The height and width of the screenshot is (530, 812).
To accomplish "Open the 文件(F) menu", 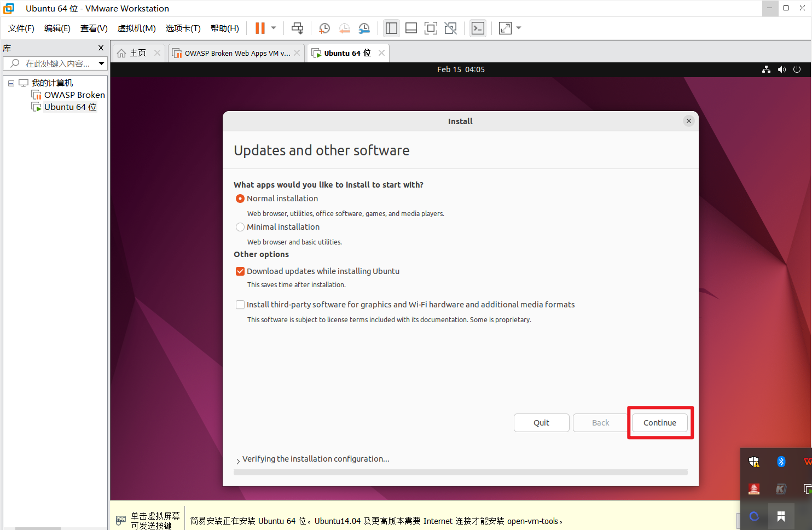I will tap(21, 28).
